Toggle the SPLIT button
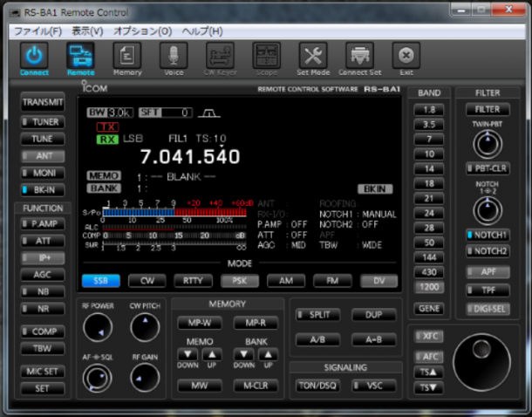532x417 pixels. [318, 315]
